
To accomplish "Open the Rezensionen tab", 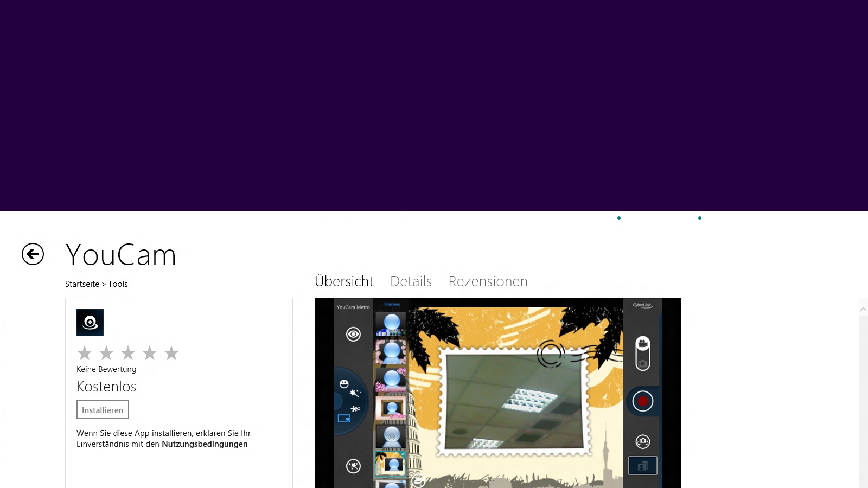I will point(488,281).
